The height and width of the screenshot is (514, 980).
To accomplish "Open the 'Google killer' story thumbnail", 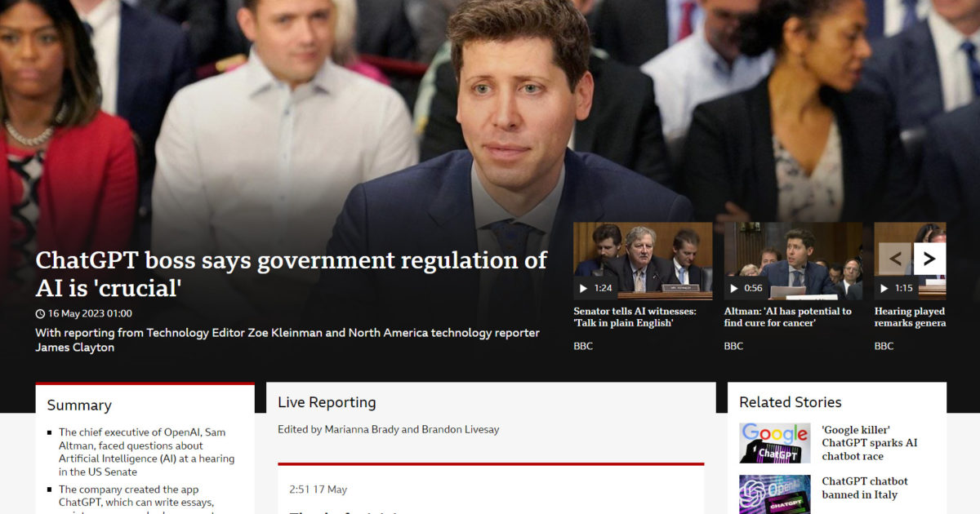I will point(775,443).
